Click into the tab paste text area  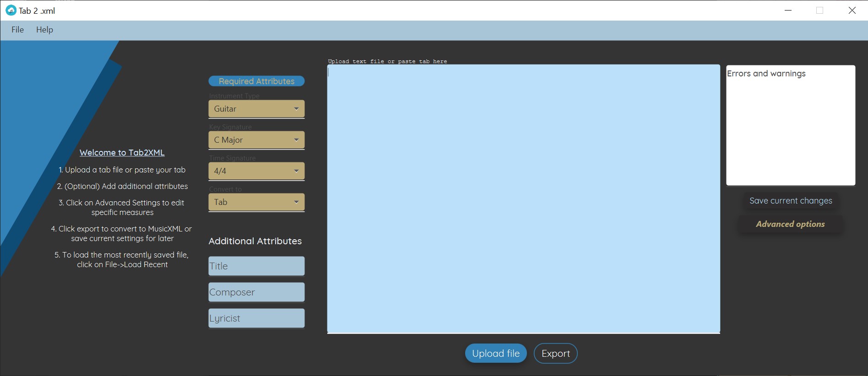pos(523,199)
